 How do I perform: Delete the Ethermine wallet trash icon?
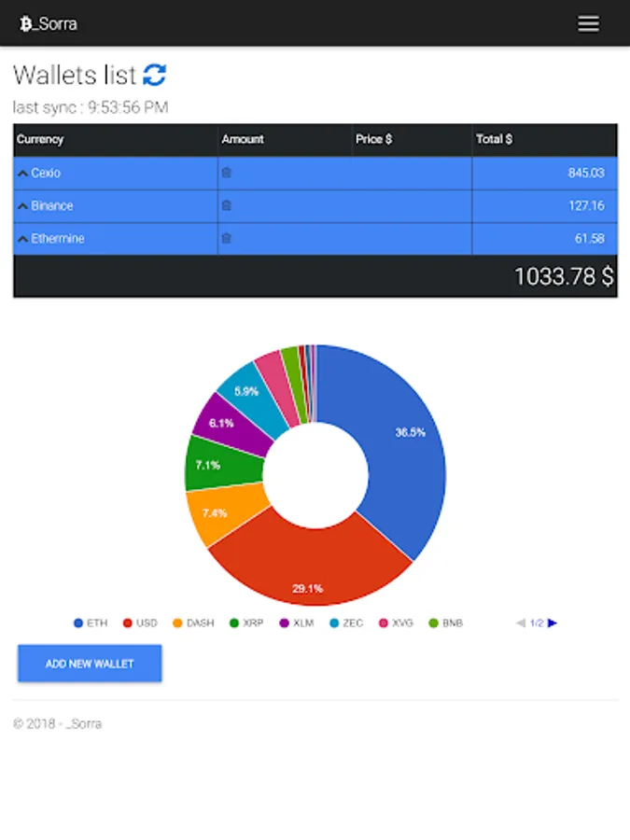point(226,238)
